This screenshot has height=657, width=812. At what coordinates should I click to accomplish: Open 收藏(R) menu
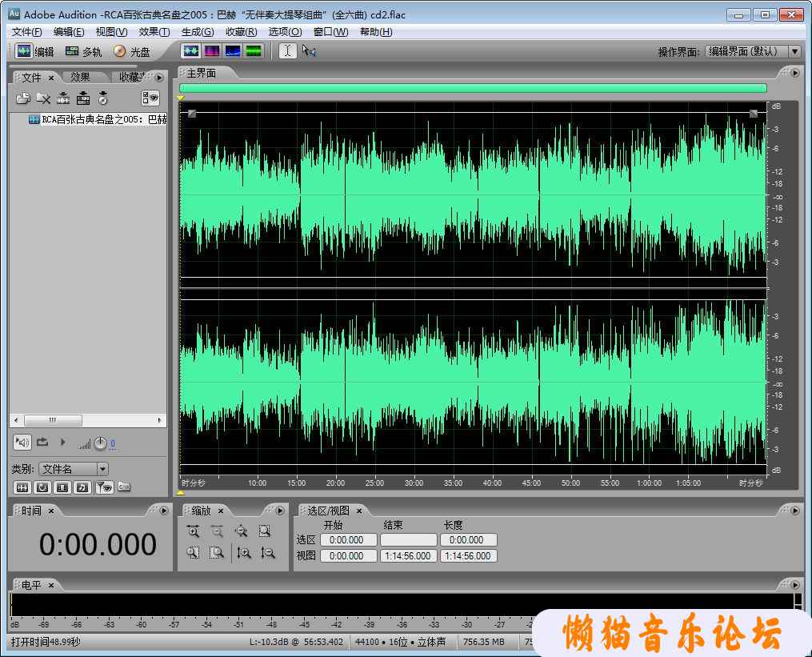[241, 32]
